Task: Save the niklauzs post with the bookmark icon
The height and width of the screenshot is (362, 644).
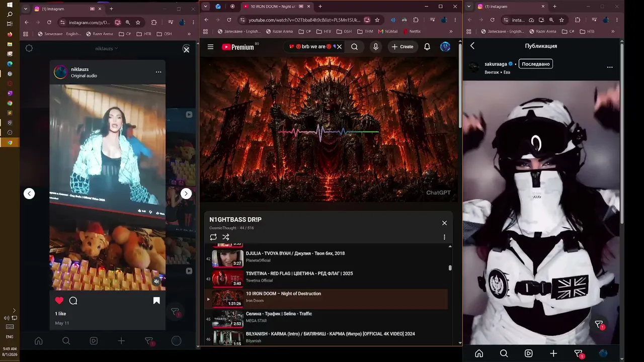Action: click(x=156, y=301)
